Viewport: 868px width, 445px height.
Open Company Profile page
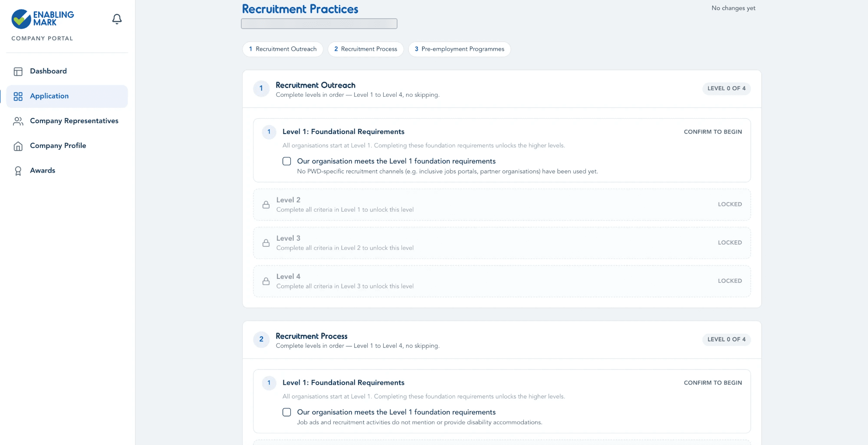[x=67, y=146]
